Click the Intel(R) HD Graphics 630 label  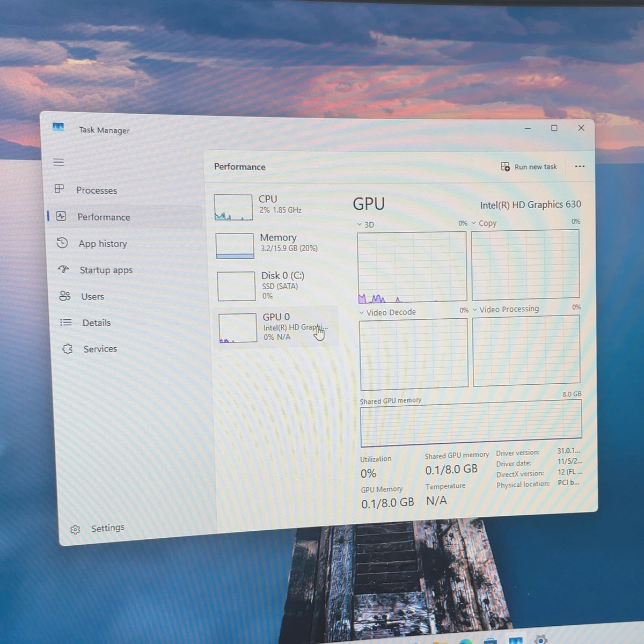530,204
